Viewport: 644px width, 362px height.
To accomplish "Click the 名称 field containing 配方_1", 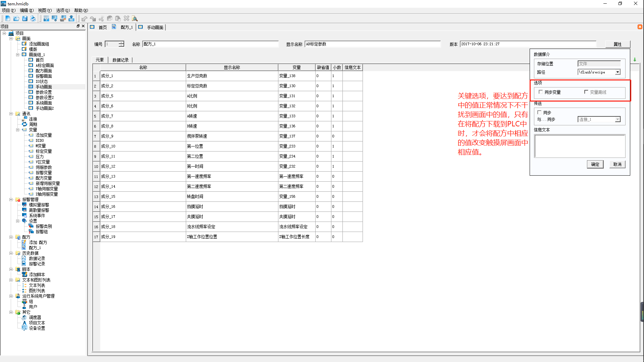I will coord(210,44).
